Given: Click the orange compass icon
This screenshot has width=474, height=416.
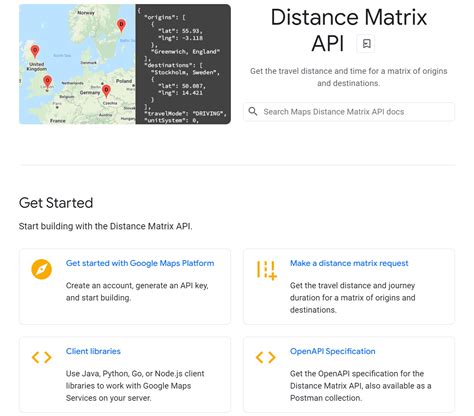Looking at the screenshot, I should [42, 269].
